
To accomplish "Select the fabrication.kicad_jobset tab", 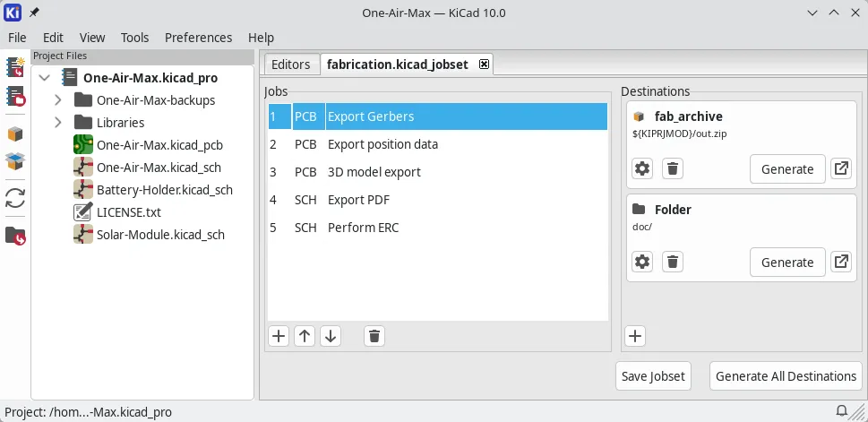I will [x=398, y=65].
